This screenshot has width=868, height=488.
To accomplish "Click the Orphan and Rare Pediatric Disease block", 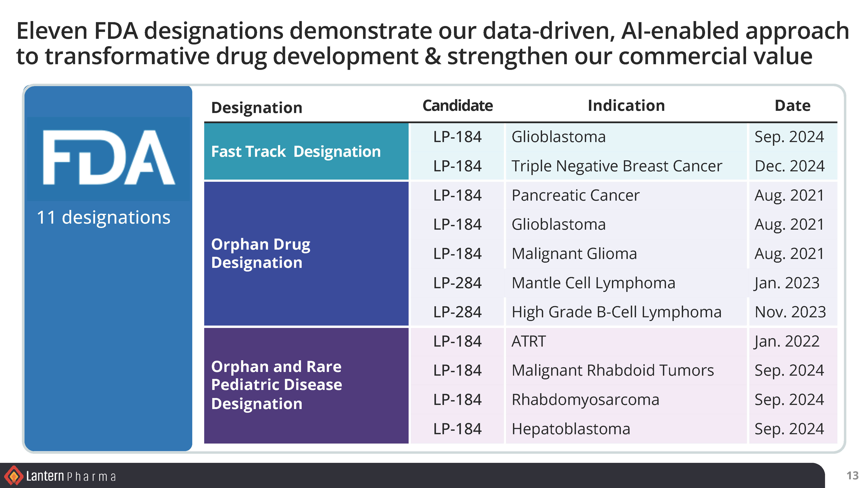I will pyautogui.click(x=306, y=385).
